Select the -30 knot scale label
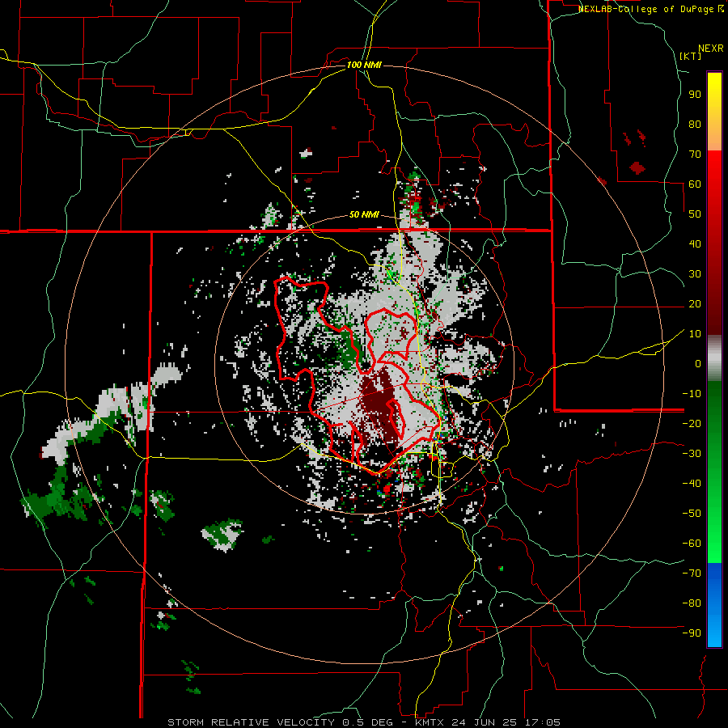The image size is (728, 728). tap(692, 454)
